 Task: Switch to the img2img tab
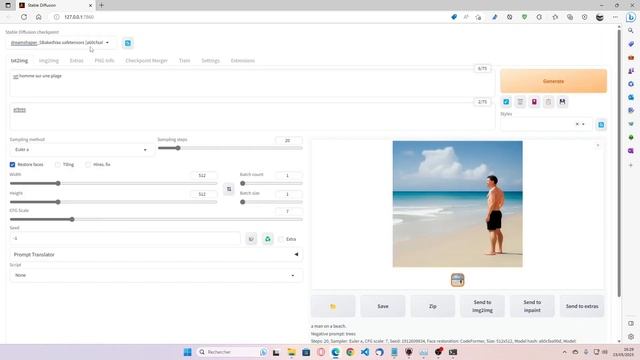pyautogui.click(x=49, y=60)
